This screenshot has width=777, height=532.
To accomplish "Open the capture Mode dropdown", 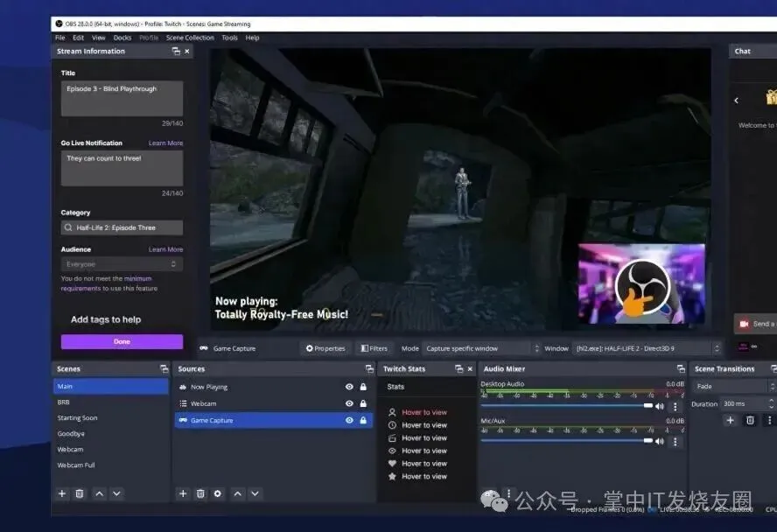I will 481,348.
